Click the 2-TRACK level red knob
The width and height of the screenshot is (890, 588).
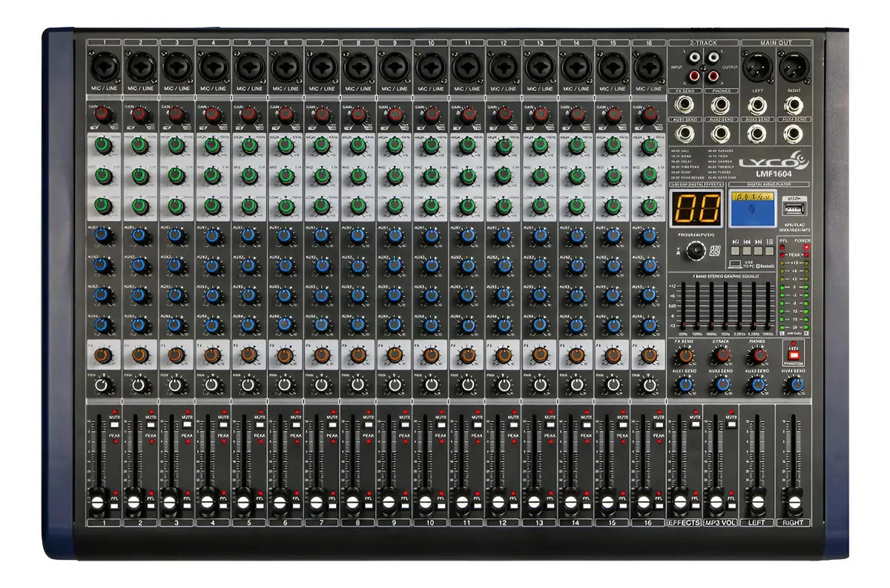coord(722,354)
